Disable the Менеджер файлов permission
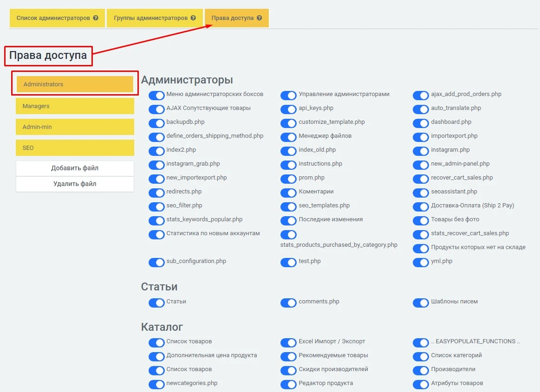Viewport: 540px width, 392px height. click(288, 137)
